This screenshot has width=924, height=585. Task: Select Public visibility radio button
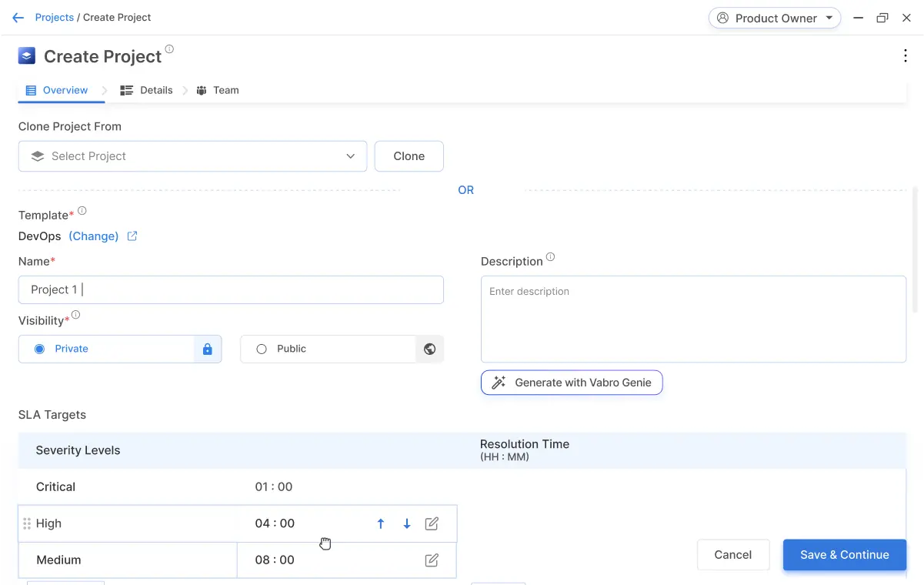coord(262,349)
